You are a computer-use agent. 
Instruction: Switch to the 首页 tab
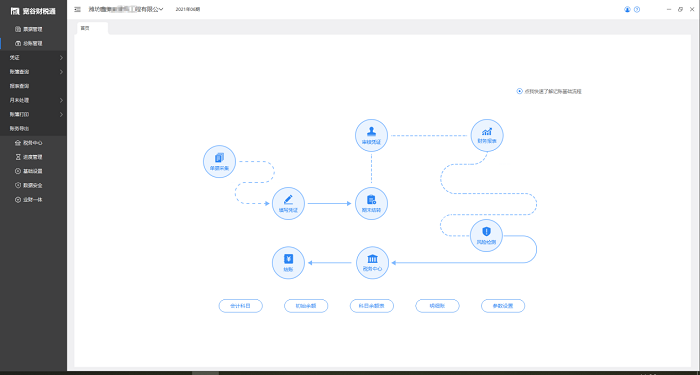click(92, 28)
